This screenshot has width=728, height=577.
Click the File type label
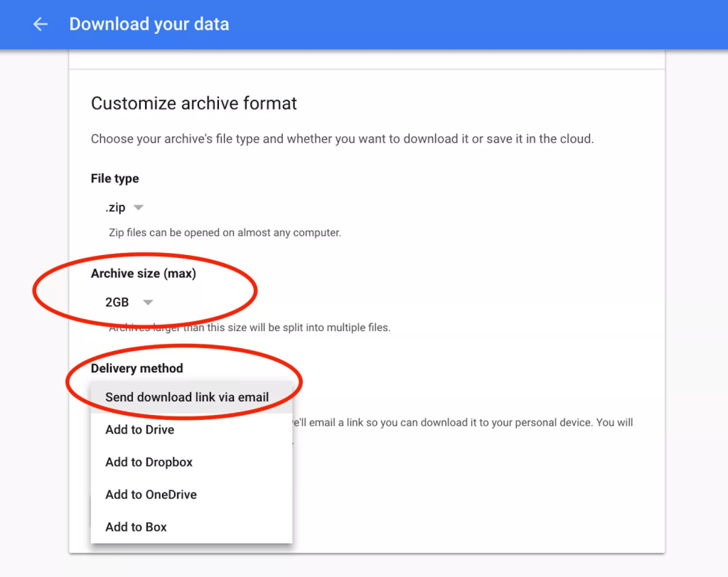point(115,178)
